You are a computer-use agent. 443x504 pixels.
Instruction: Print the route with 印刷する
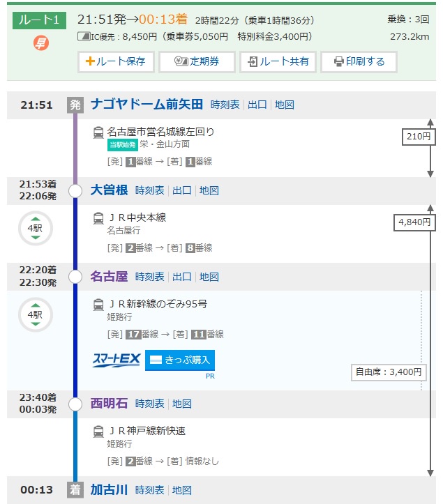pyautogui.click(x=359, y=61)
